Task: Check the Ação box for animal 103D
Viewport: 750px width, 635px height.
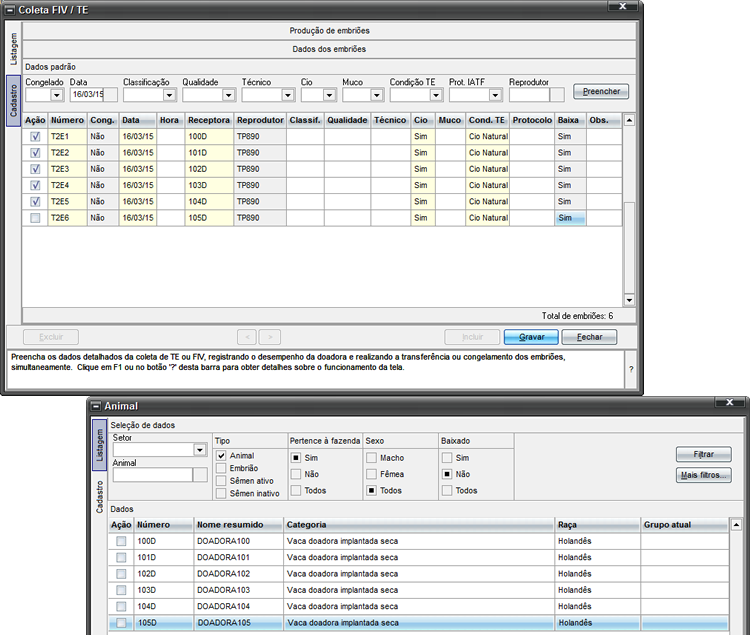Action: pyautogui.click(x=121, y=590)
